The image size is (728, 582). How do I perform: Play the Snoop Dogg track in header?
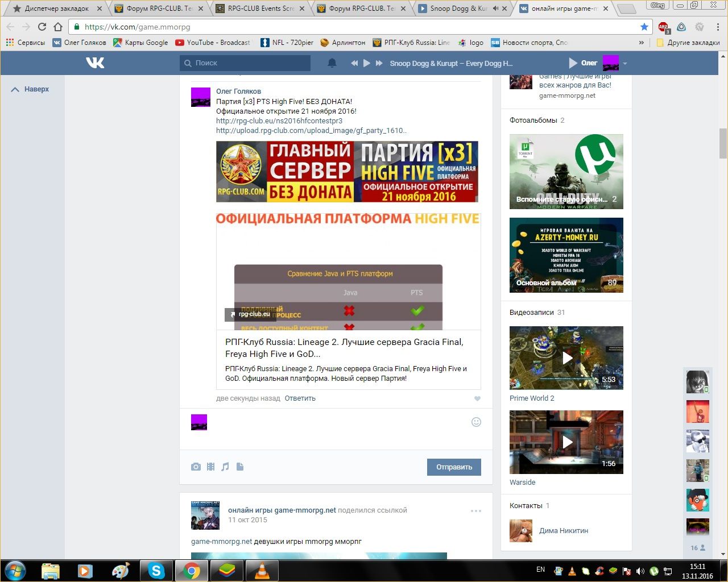367,63
